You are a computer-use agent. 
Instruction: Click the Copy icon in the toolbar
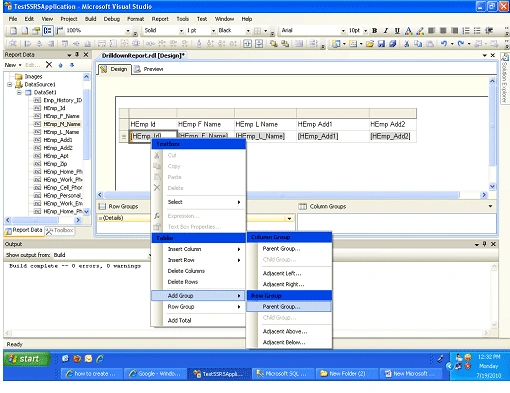point(418,43)
